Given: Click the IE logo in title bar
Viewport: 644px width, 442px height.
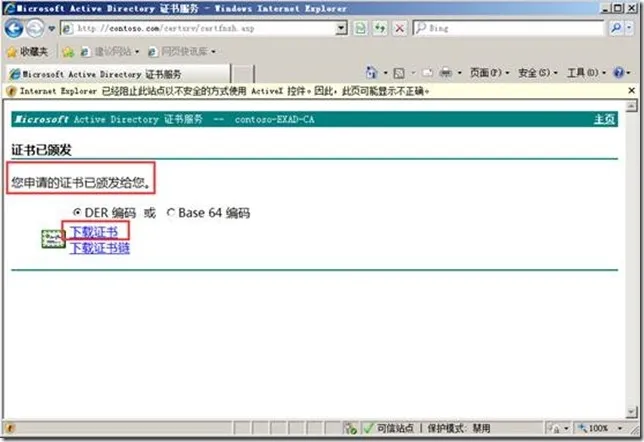Looking at the screenshot, I should click(9, 8).
